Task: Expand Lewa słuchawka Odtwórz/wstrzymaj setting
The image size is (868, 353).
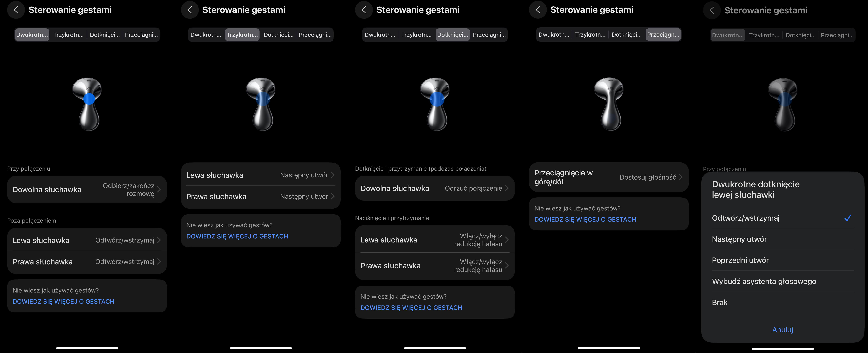Action: tap(87, 240)
